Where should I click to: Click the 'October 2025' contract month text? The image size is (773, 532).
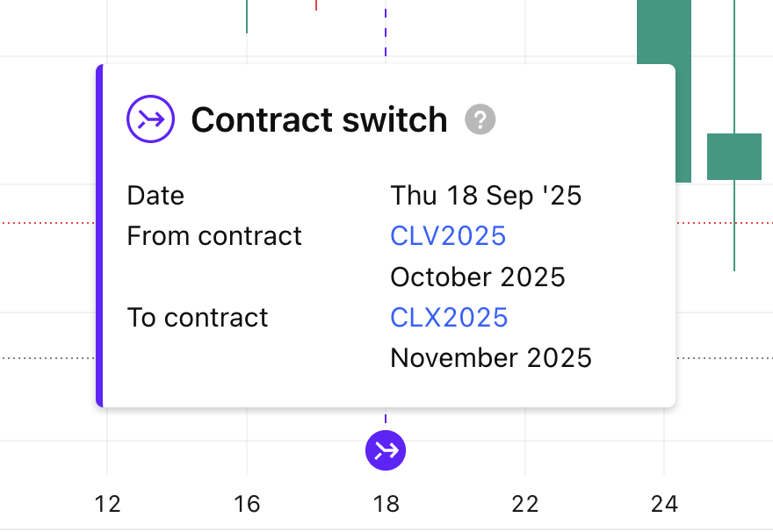click(x=478, y=277)
